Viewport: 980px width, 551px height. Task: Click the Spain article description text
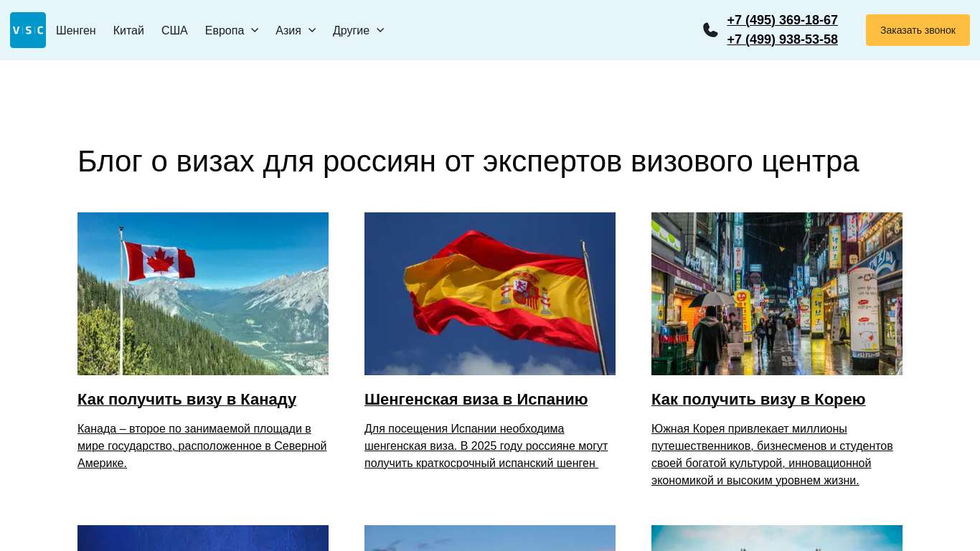click(x=486, y=446)
